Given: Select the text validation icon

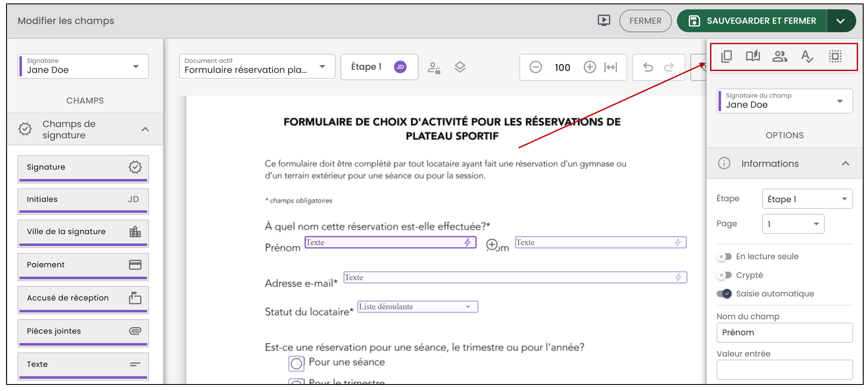Looking at the screenshot, I should (807, 56).
